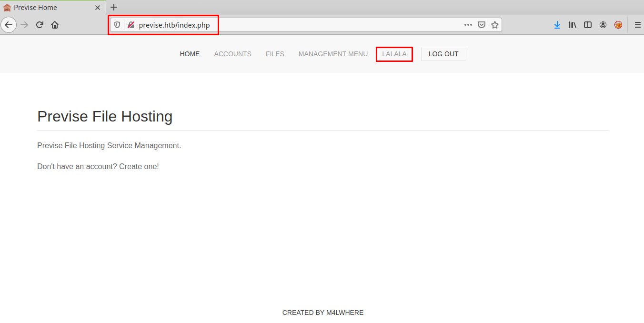Open the hamburger application menu
The height and width of the screenshot is (323, 644).
637,25
